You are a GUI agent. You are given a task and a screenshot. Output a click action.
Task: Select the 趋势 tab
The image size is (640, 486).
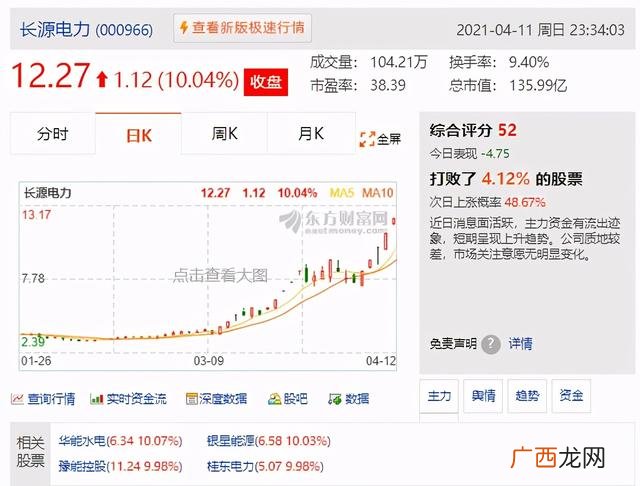click(x=527, y=395)
